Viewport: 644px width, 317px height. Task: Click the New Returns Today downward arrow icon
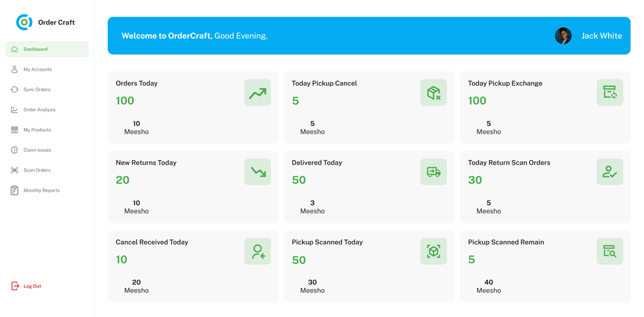pyautogui.click(x=257, y=172)
